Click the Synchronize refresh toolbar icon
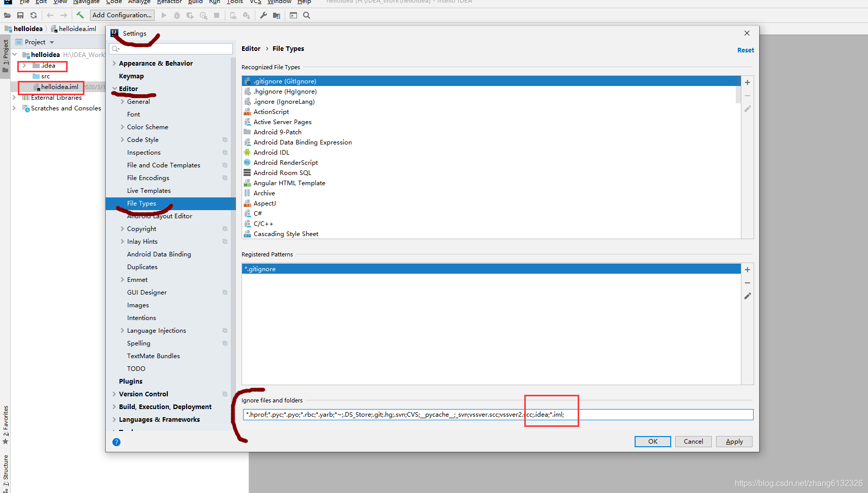Viewport: 868px width, 493px height. click(x=34, y=15)
